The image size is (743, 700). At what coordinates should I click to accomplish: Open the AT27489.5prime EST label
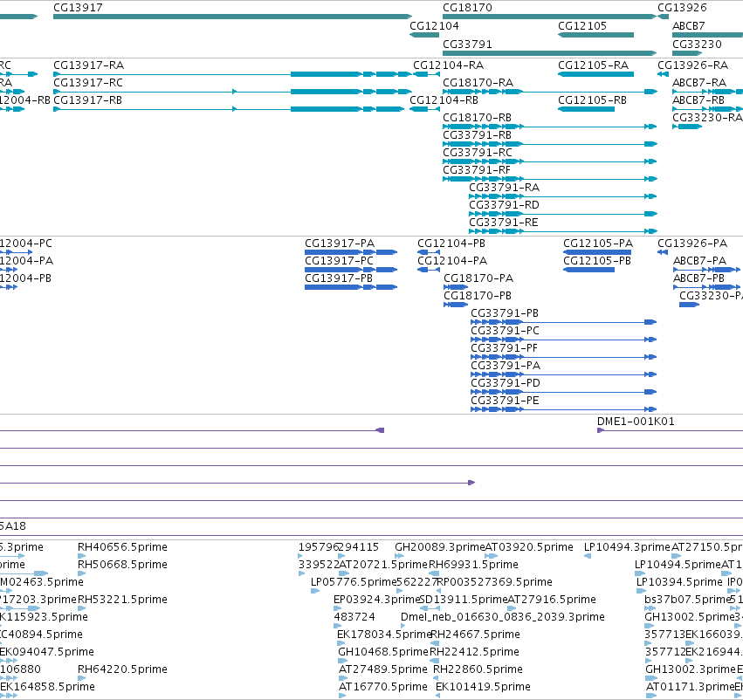pyautogui.click(x=383, y=669)
